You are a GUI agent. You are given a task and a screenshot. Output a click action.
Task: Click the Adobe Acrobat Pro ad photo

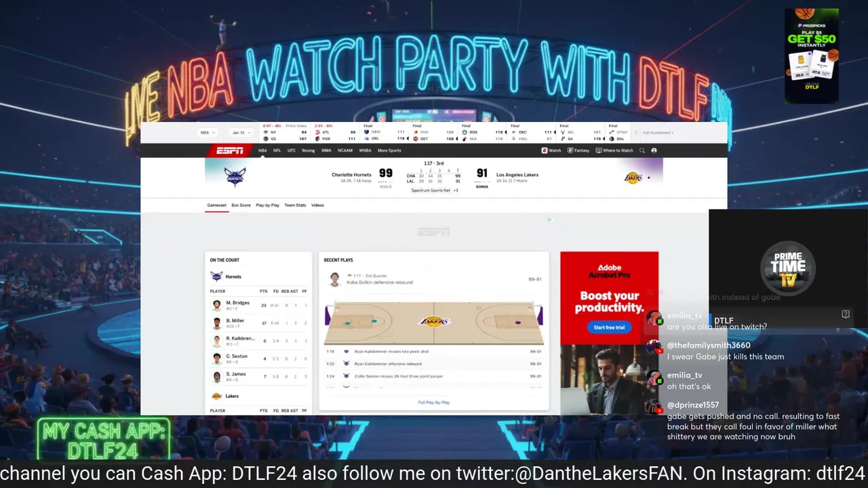(609, 380)
